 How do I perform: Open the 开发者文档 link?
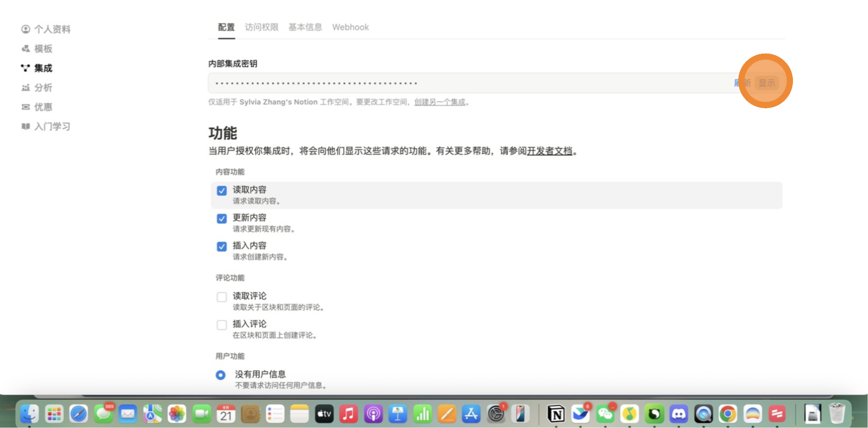pos(549,151)
